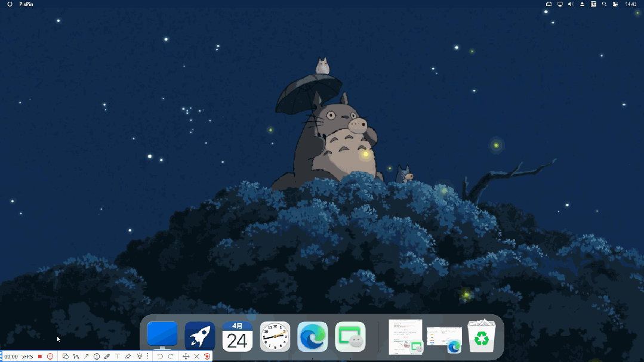Click the clock showing 14:43
This screenshot has height=362, width=644.
[x=630, y=4]
